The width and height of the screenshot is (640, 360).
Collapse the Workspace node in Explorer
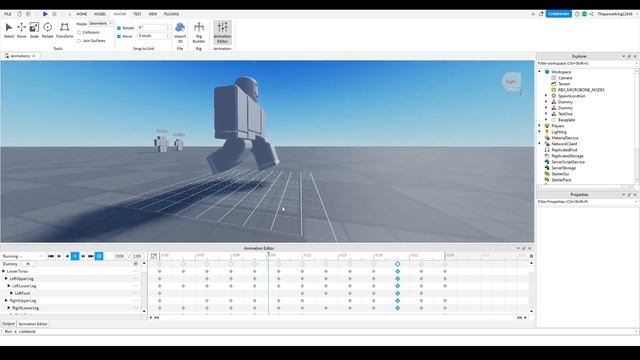click(x=540, y=72)
